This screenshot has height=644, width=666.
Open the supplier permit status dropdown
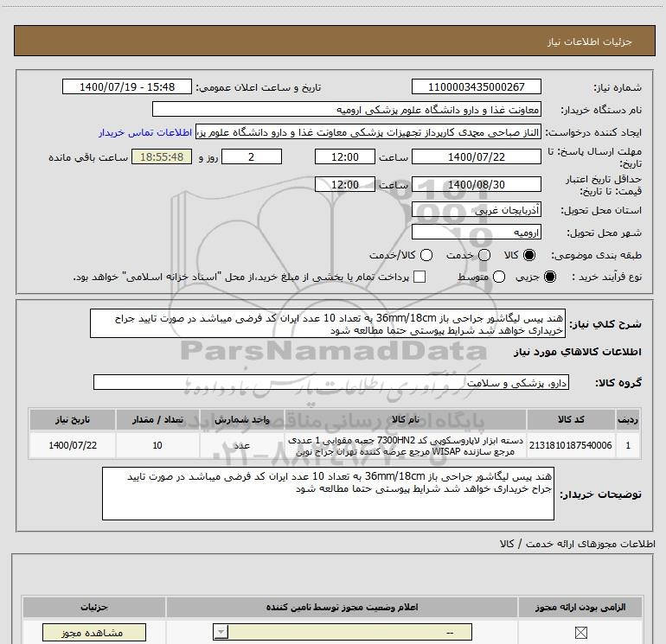click(x=343, y=632)
